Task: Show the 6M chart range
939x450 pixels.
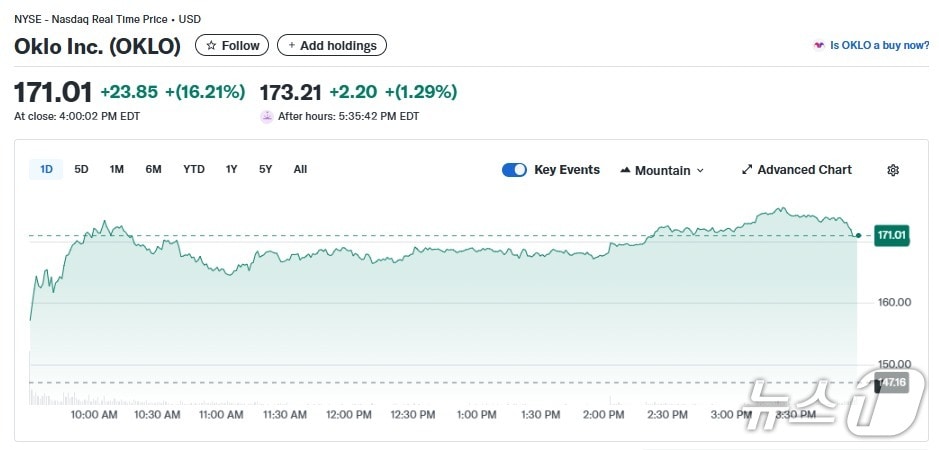Action: pos(153,169)
